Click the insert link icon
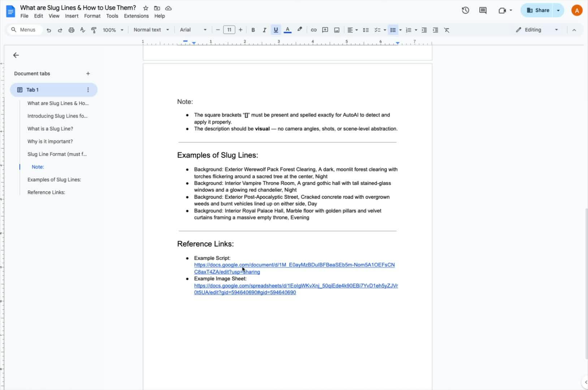This screenshot has width=588, height=390. [314, 30]
